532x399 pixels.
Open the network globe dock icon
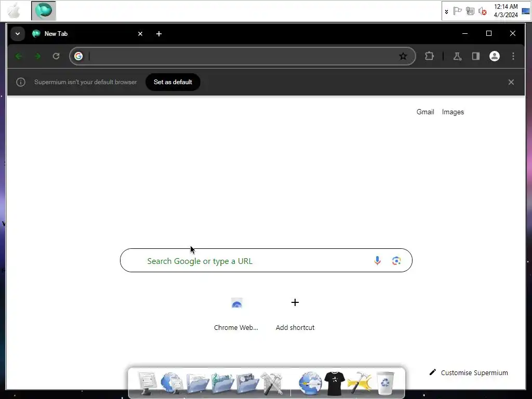pos(171,383)
